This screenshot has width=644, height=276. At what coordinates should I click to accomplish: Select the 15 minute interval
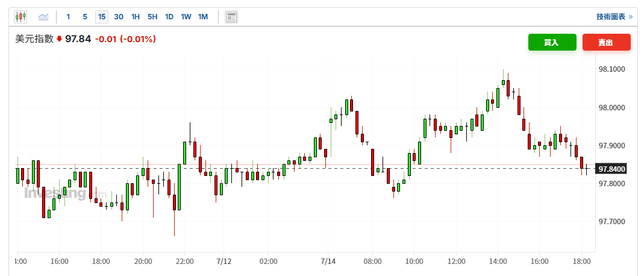click(x=102, y=17)
